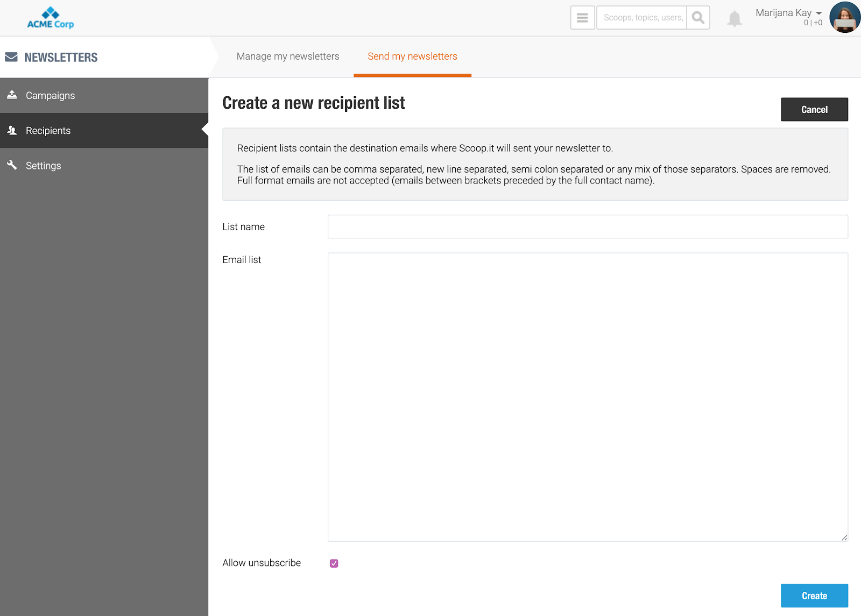Click the Campaigns upload icon

(x=12, y=95)
